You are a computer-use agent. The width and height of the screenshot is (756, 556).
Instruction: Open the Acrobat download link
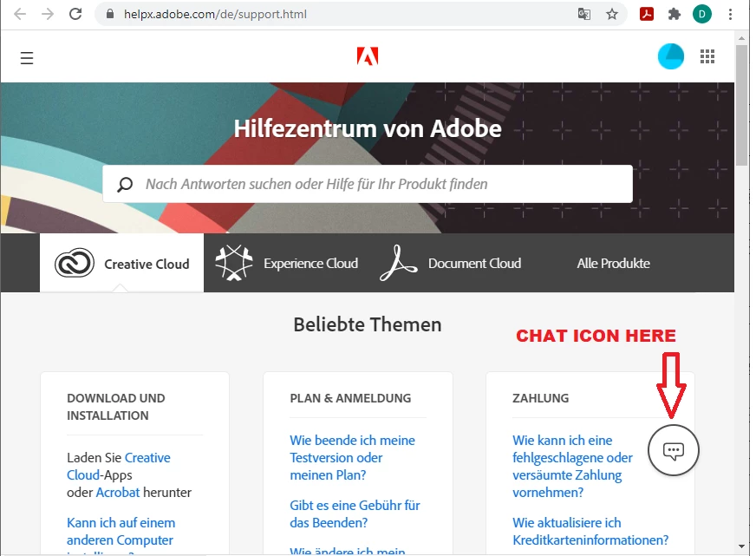pos(118,493)
